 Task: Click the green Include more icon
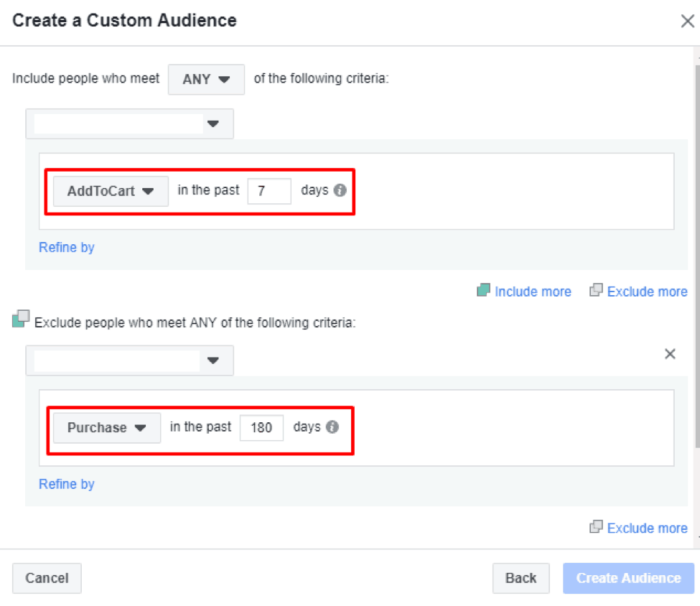(483, 291)
